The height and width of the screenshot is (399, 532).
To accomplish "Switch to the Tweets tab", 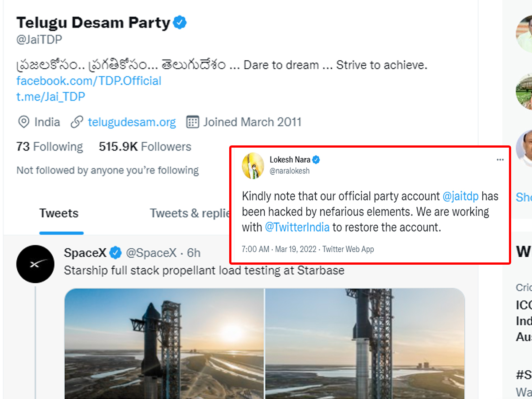I will 59,213.
